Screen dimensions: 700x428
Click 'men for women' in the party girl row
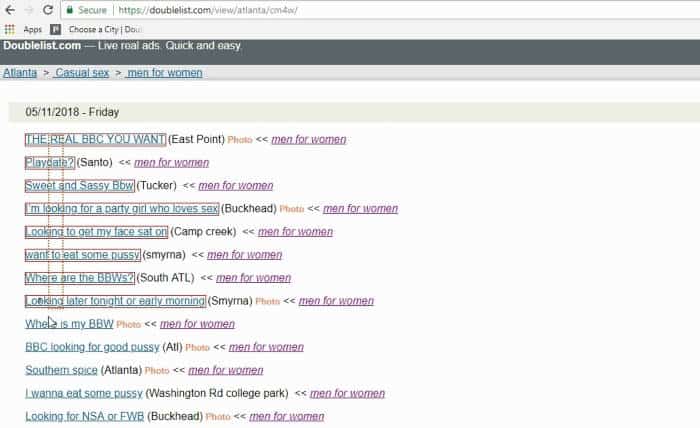(360, 208)
